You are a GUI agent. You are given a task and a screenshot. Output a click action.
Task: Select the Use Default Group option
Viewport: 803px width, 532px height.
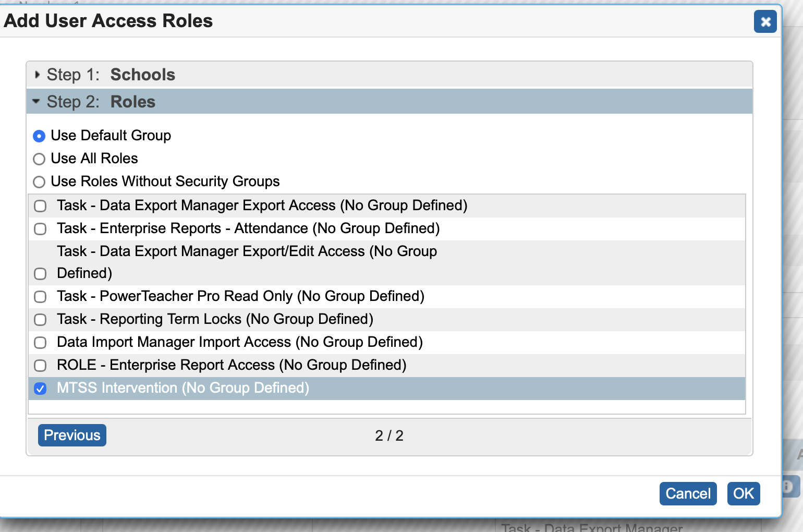coord(39,136)
